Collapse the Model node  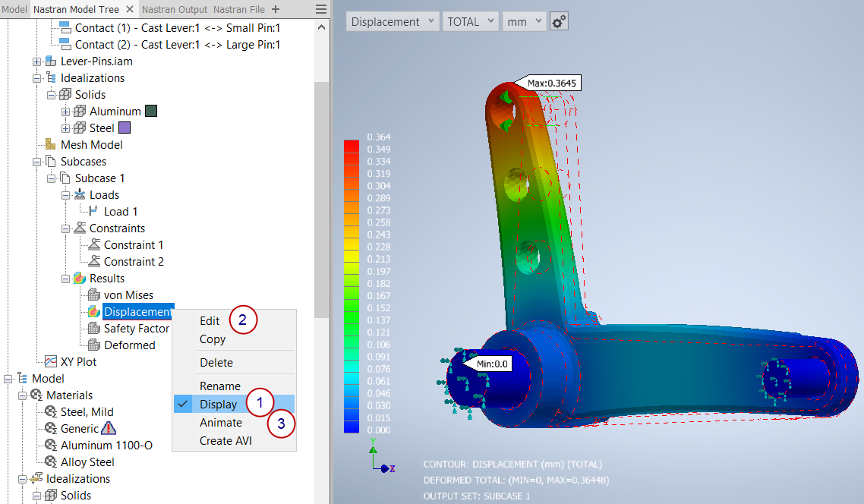pyautogui.click(x=8, y=379)
